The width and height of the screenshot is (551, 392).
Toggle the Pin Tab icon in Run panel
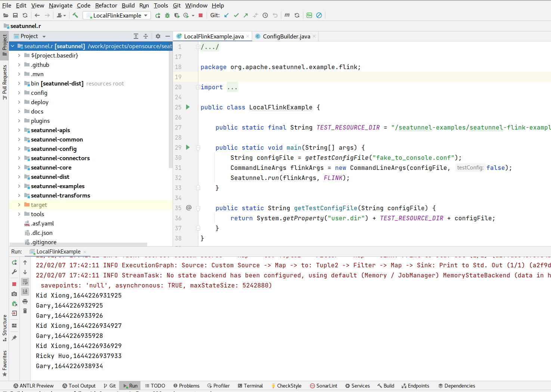(x=14, y=338)
